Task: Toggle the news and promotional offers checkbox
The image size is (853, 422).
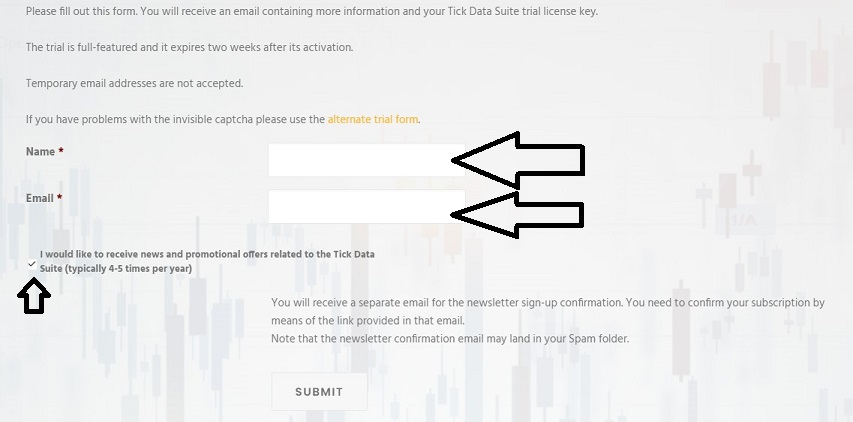Action: coord(32,265)
